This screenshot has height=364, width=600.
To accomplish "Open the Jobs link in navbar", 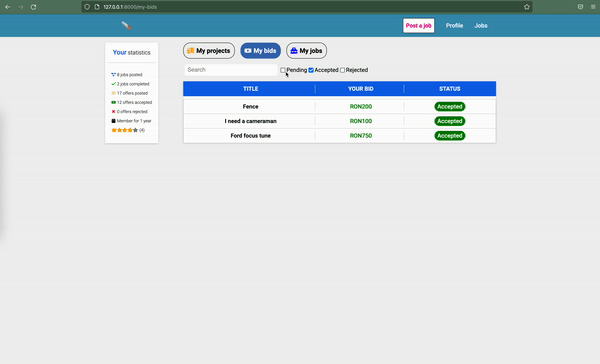I will [481, 26].
